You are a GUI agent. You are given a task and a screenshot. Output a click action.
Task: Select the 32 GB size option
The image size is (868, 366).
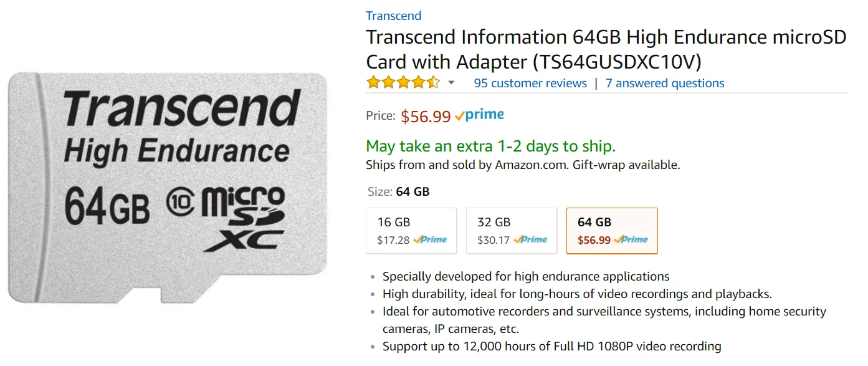512,231
